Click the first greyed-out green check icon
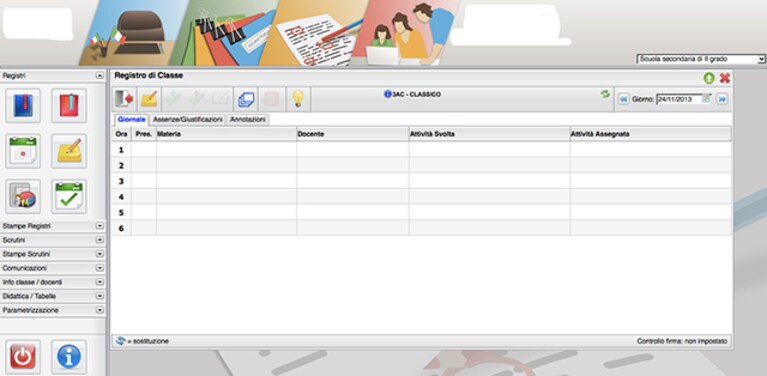Image resolution: width=767 pixels, height=376 pixels. [x=173, y=99]
